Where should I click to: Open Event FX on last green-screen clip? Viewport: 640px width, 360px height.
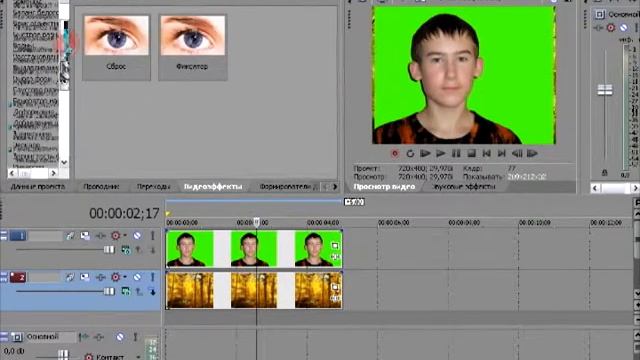[x=335, y=257]
